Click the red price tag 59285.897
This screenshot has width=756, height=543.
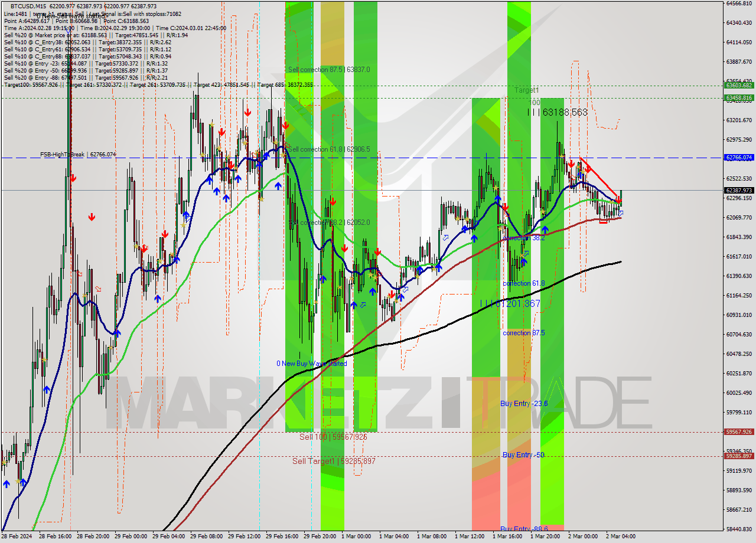(x=738, y=456)
